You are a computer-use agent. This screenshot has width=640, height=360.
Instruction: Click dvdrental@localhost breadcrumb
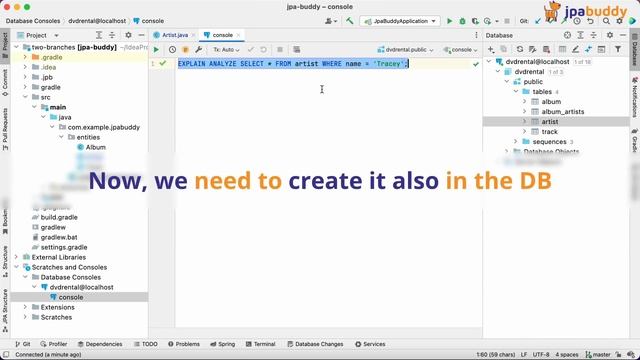(x=97, y=21)
